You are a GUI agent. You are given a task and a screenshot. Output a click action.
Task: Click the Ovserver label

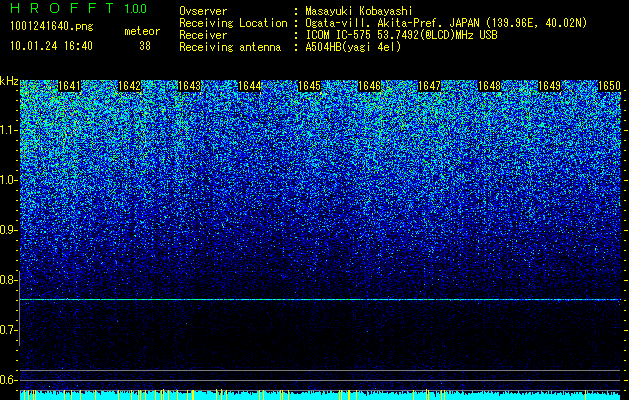click(203, 11)
